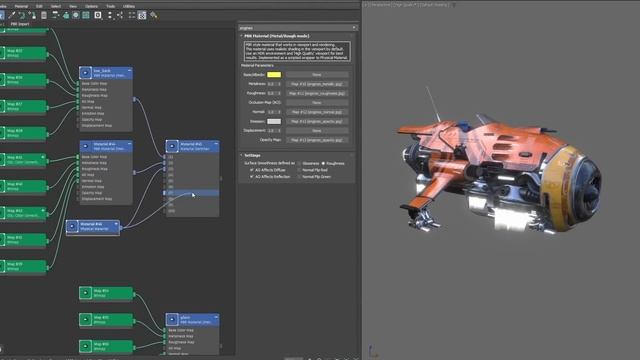Toggle AO Affects Diffuse checkbox

(x=251, y=170)
